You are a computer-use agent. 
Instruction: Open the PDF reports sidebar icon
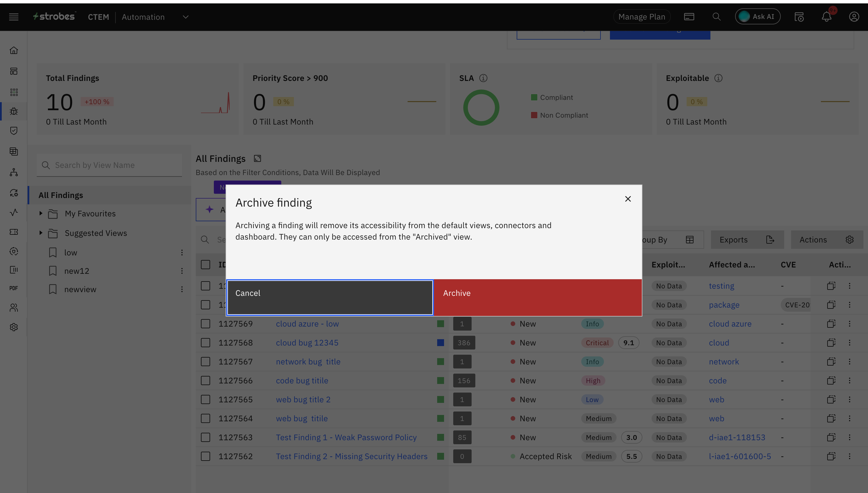(14, 288)
